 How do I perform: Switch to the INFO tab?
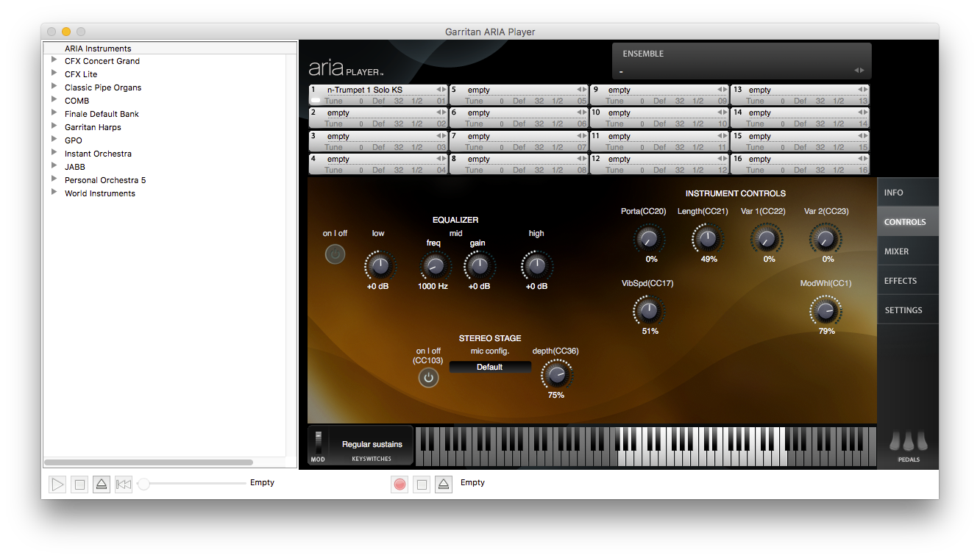(908, 193)
